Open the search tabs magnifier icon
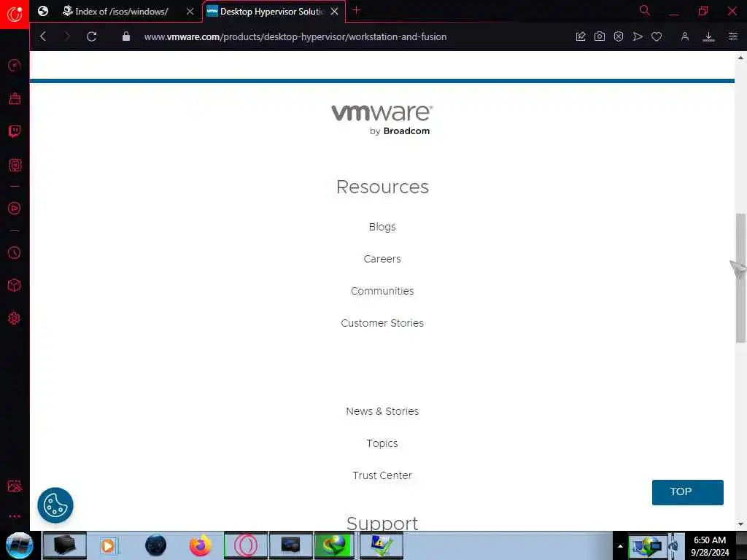 tap(645, 10)
